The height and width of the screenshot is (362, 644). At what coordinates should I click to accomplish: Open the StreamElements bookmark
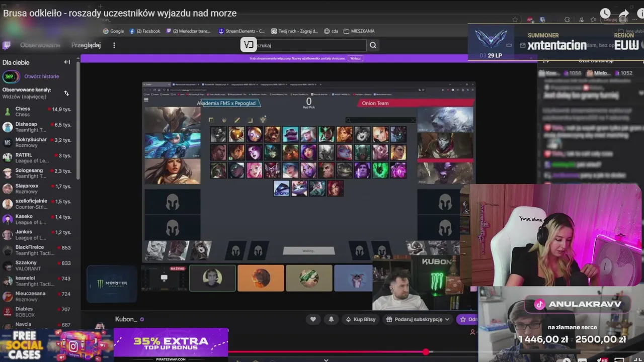click(242, 31)
